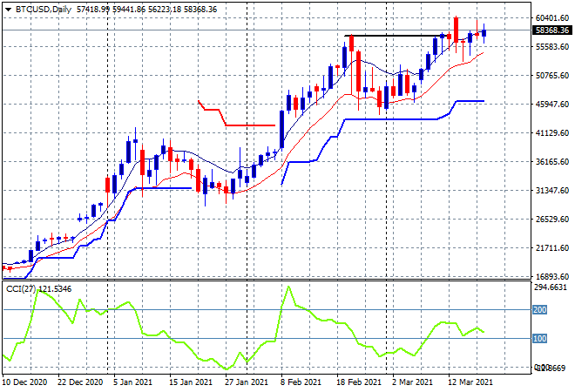Click the 41129.60 price axis label
The image size is (575, 392).
[x=551, y=132]
